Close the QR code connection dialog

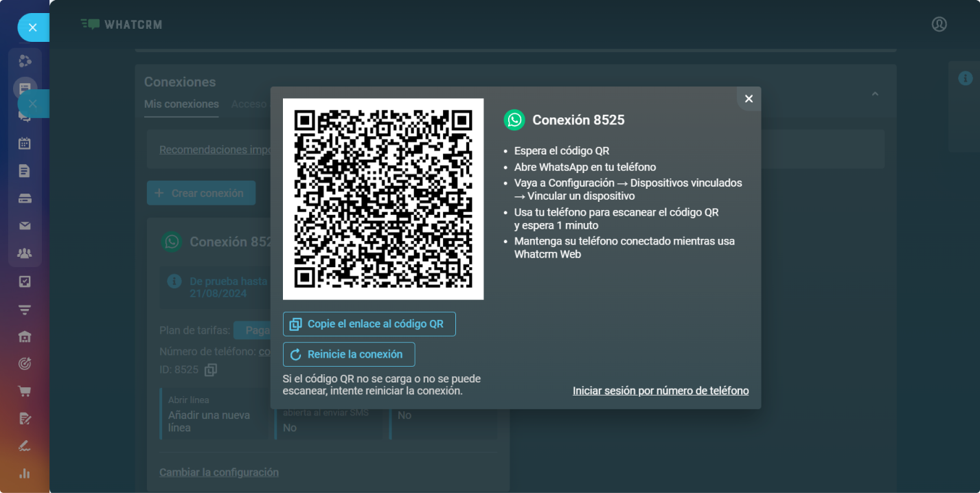(749, 99)
